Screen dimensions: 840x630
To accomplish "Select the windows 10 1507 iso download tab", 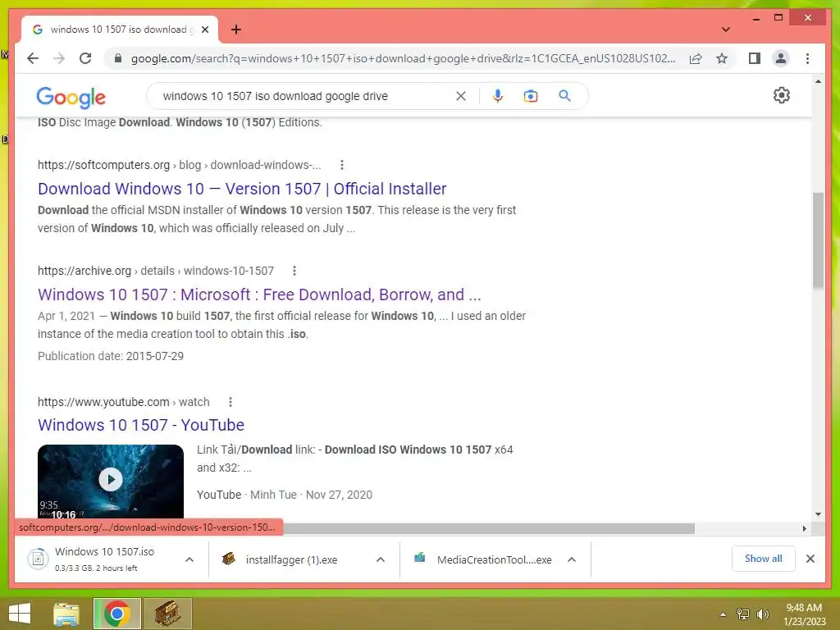I will point(119,30).
